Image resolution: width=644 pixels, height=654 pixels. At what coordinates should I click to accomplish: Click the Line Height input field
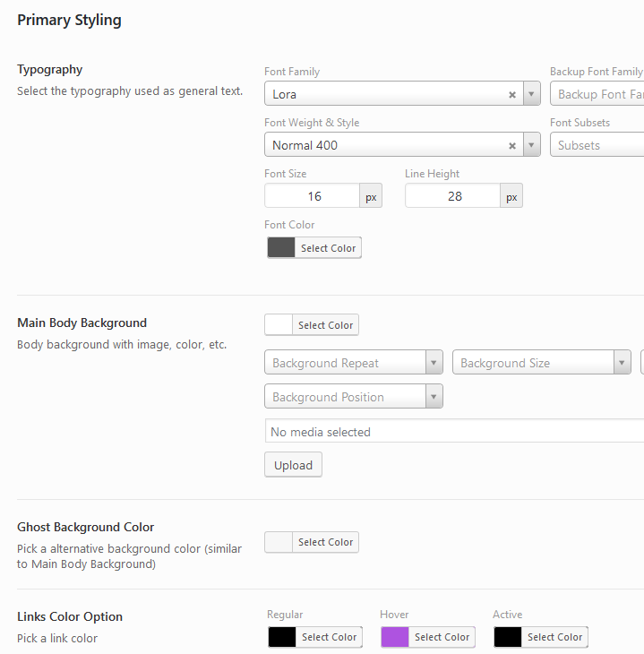[x=453, y=196]
